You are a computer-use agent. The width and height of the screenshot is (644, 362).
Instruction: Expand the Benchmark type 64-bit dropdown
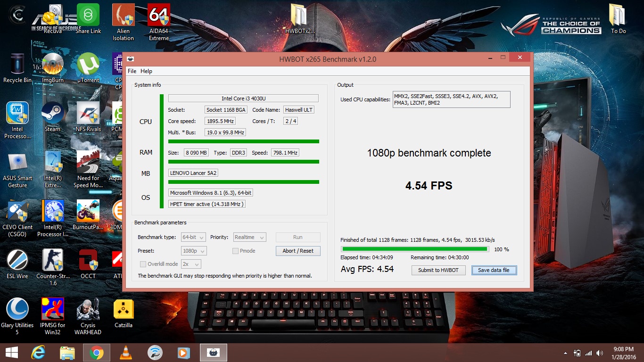(194, 237)
